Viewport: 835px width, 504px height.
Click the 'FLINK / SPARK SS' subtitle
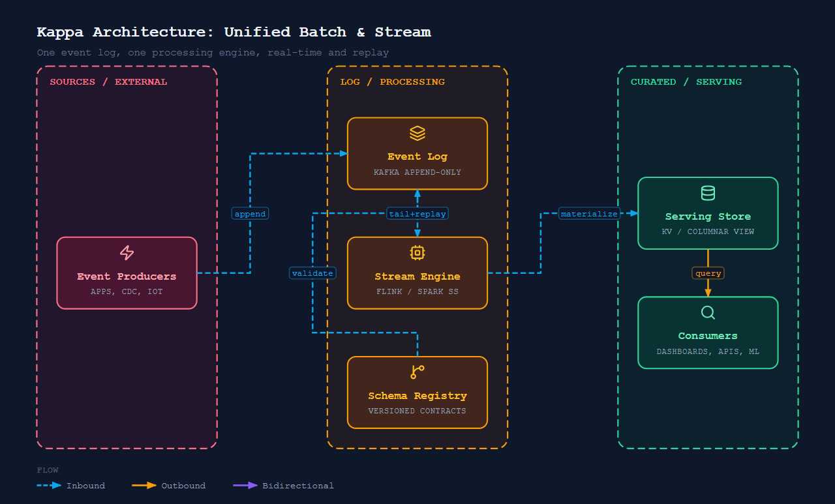pos(417,291)
